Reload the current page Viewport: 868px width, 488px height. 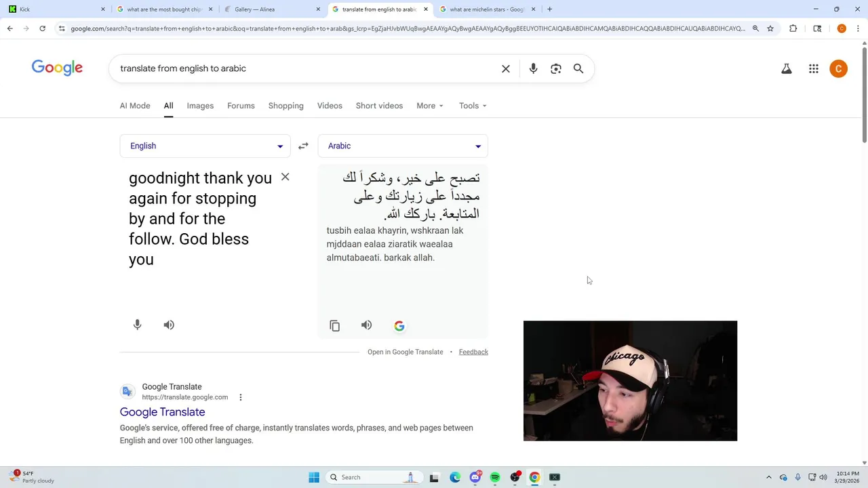[42, 28]
